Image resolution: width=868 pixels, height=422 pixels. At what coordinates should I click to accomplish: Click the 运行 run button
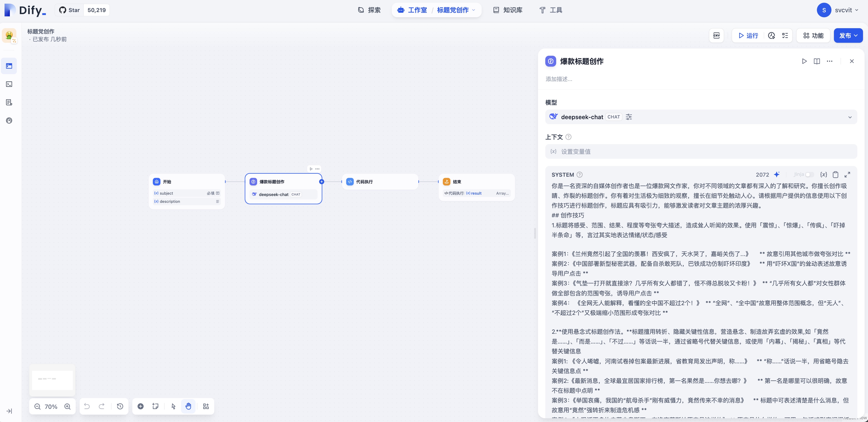point(748,35)
